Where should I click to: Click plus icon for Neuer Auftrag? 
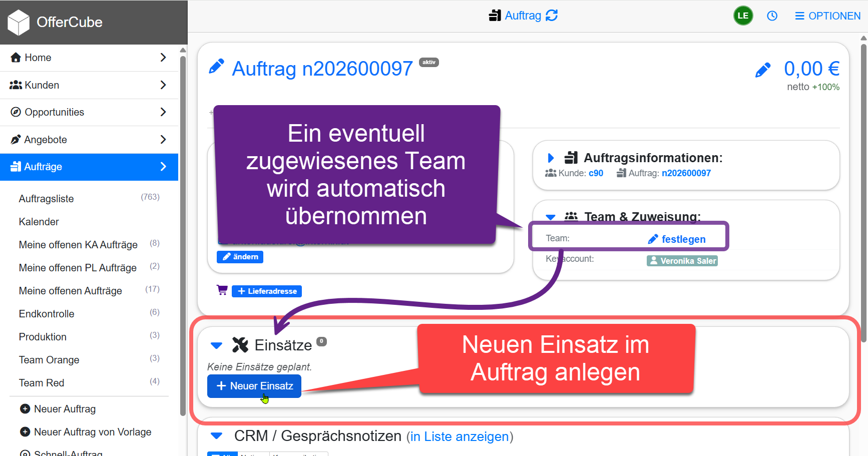(25, 409)
